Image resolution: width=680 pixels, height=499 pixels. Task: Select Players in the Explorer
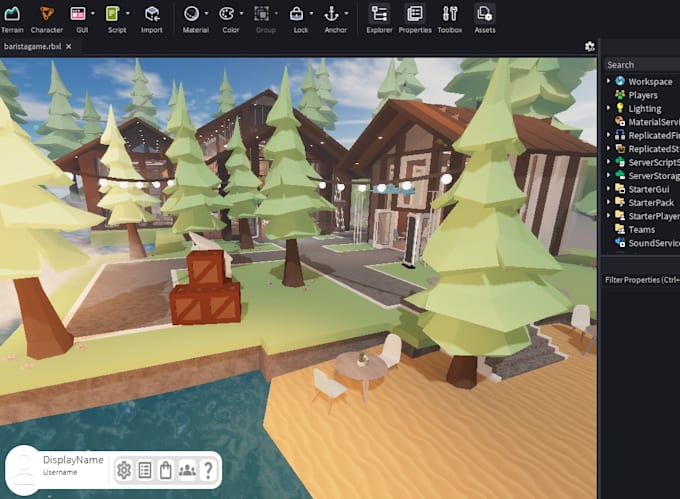pos(643,95)
